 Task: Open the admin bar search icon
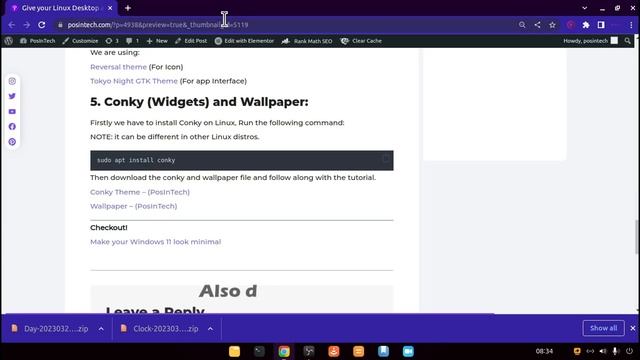(x=627, y=41)
